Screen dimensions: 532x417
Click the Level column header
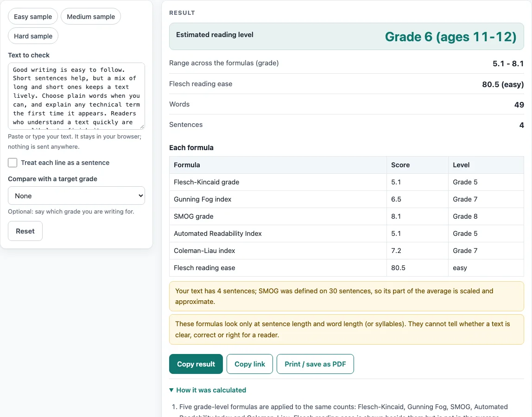[x=486, y=165]
